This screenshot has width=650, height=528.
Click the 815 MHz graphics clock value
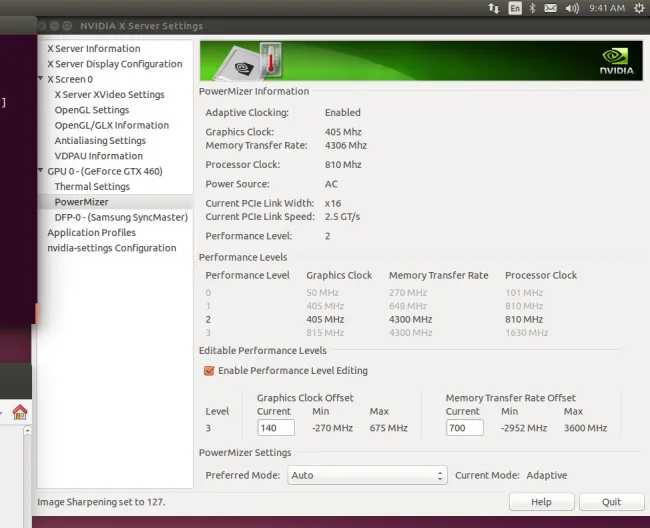(325, 332)
